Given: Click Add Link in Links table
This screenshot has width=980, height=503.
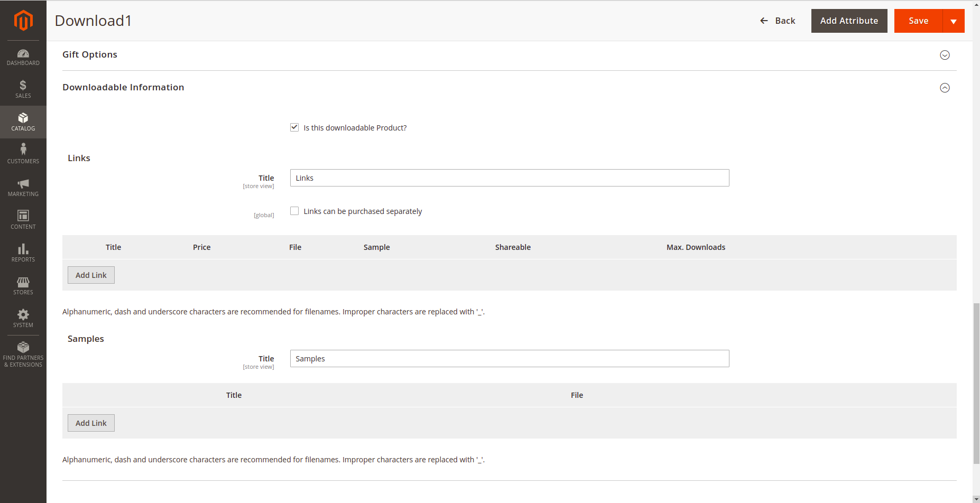Looking at the screenshot, I should point(91,275).
